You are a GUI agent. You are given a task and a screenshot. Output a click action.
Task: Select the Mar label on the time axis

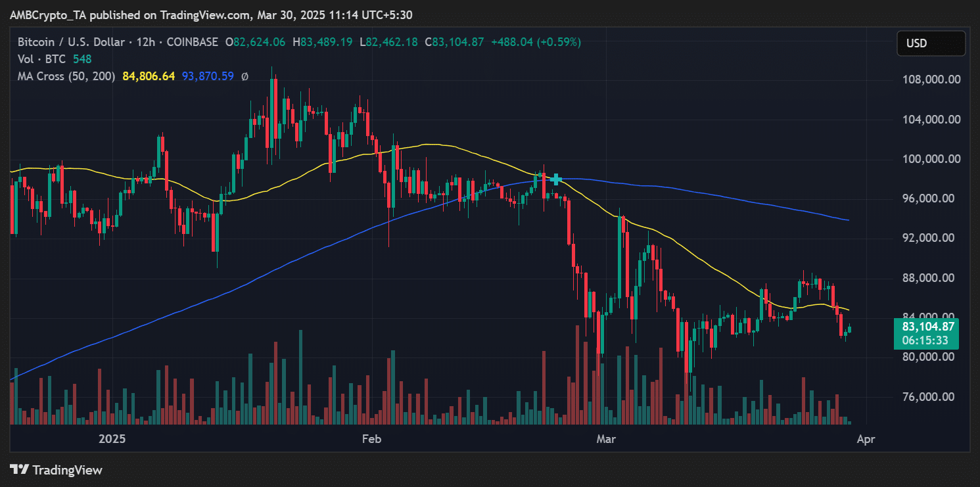pyautogui.click(x=605, y=438)
